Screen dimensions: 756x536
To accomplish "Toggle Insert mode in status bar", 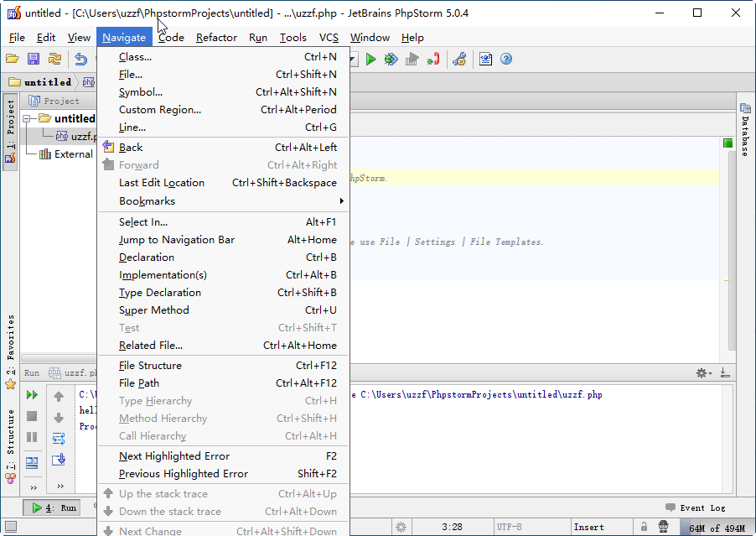I will point(588,527).
